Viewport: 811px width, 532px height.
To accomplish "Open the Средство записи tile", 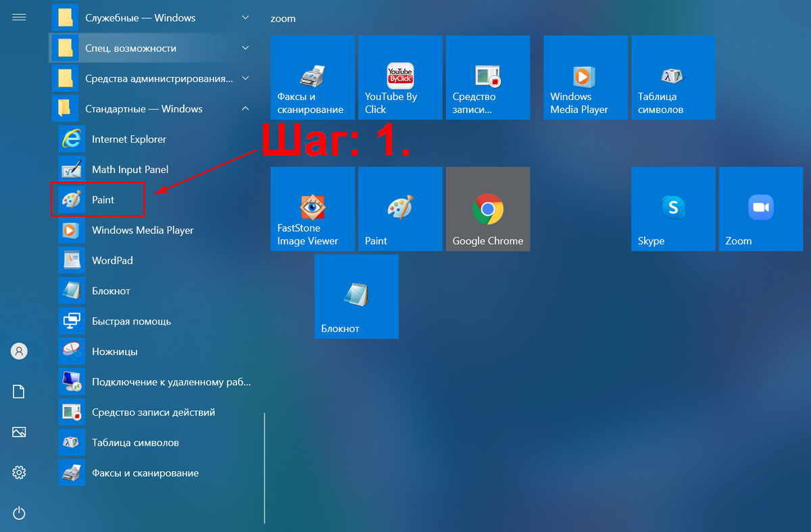I will point(488,78).
